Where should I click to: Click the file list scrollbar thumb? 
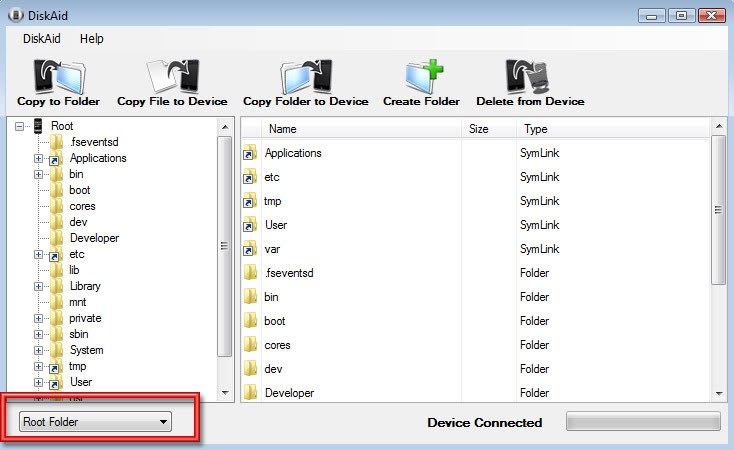719,209
